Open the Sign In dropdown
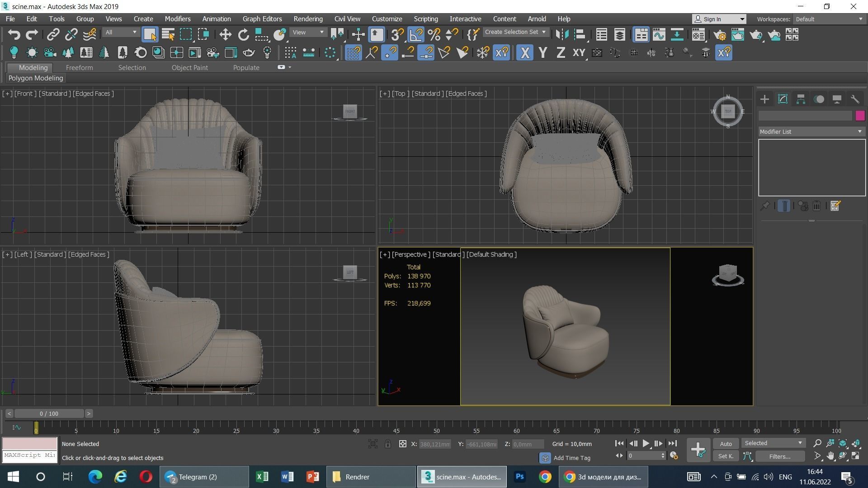 719,19
